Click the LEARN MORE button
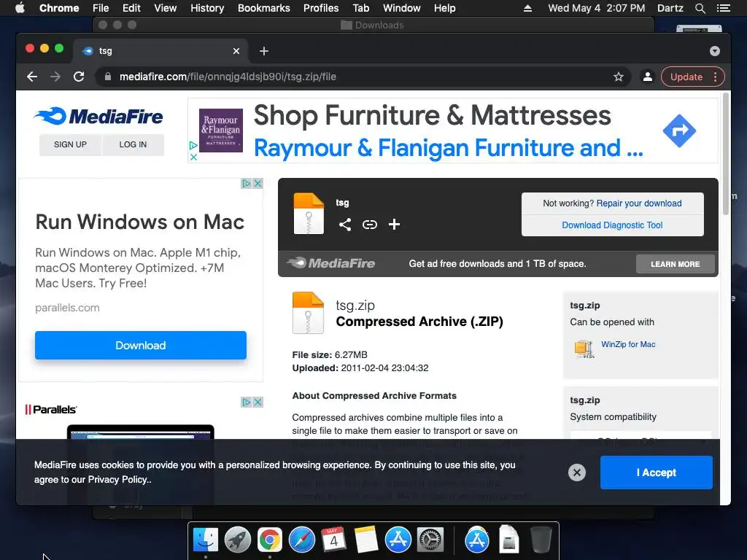Screen dimensions: 747x560 (675, 264)
